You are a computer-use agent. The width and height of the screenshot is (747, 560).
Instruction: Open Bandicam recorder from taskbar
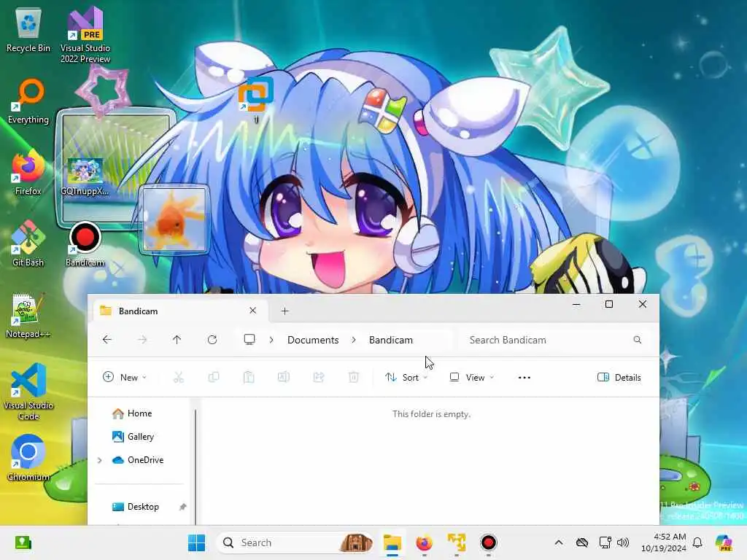(x=488, y=542)
